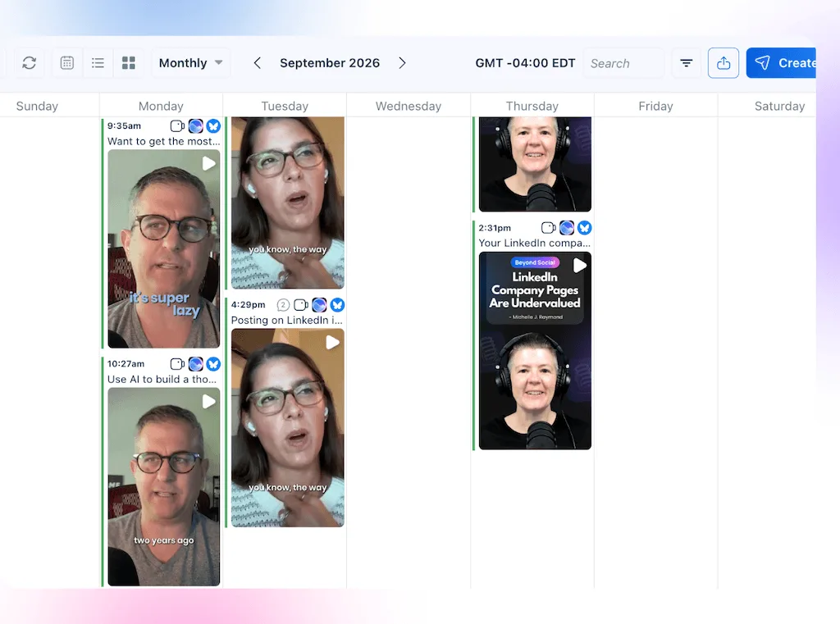
Task: Click the 10:27am time label
Action: click(x=126, y=364)
